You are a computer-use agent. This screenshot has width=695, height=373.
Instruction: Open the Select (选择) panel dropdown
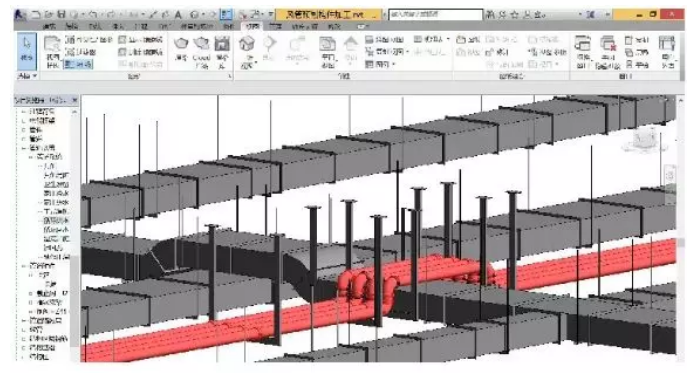pos(27,76)
